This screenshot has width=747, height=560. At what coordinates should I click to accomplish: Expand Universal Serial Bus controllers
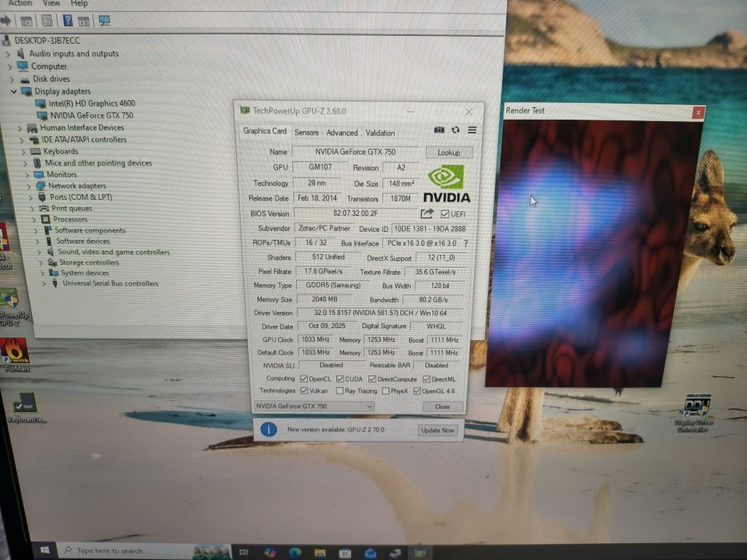44,283
